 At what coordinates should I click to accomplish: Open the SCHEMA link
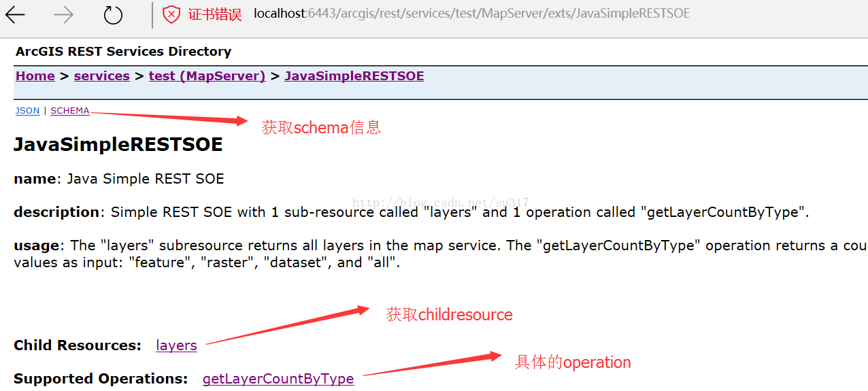(70, 111)
